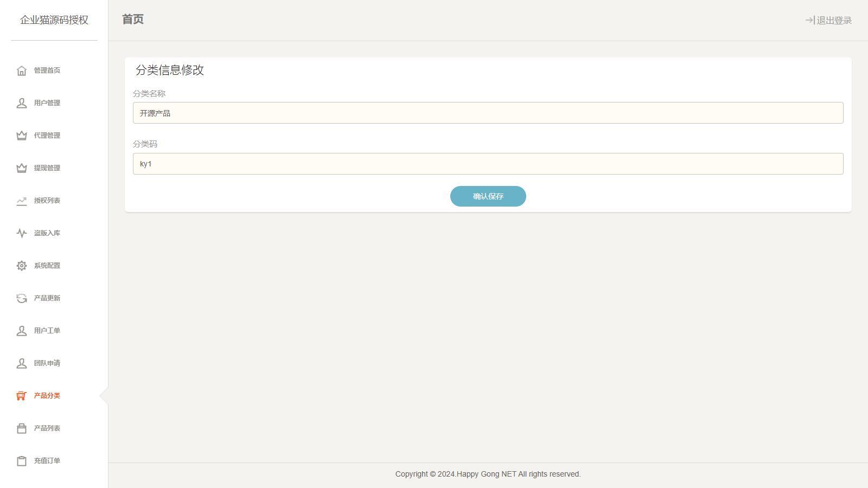The image size is (868, 488).
Task: Click the home icon beside 管理首页
Action: [x=22, y=70]
